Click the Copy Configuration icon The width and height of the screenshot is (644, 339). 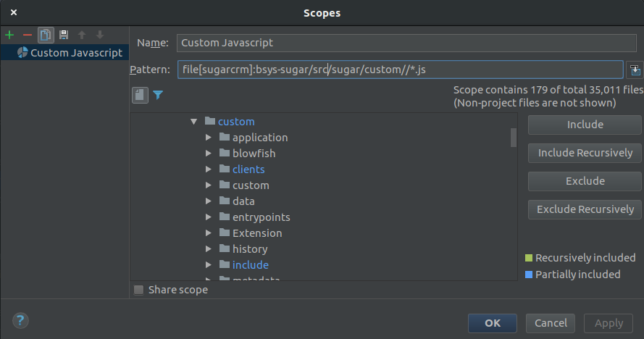[x=46, y=35]
